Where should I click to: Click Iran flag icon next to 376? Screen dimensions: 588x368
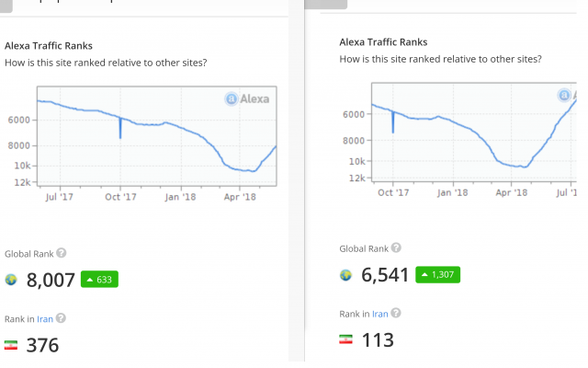click(11, 345)
